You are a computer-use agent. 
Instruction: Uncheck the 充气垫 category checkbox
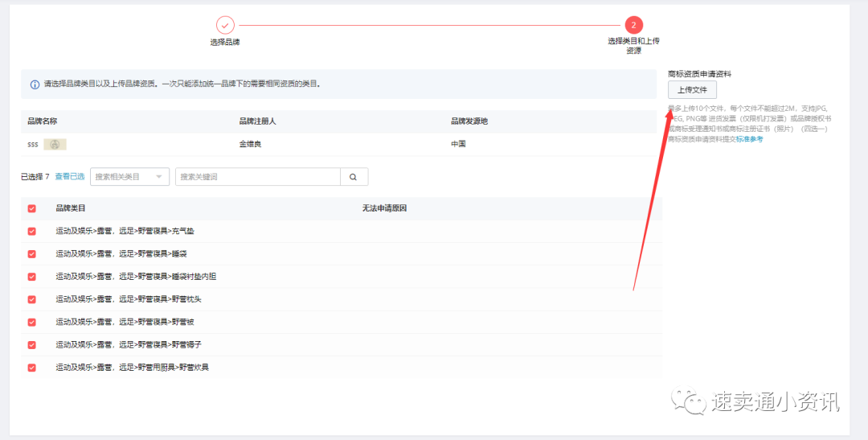(32, 231)
